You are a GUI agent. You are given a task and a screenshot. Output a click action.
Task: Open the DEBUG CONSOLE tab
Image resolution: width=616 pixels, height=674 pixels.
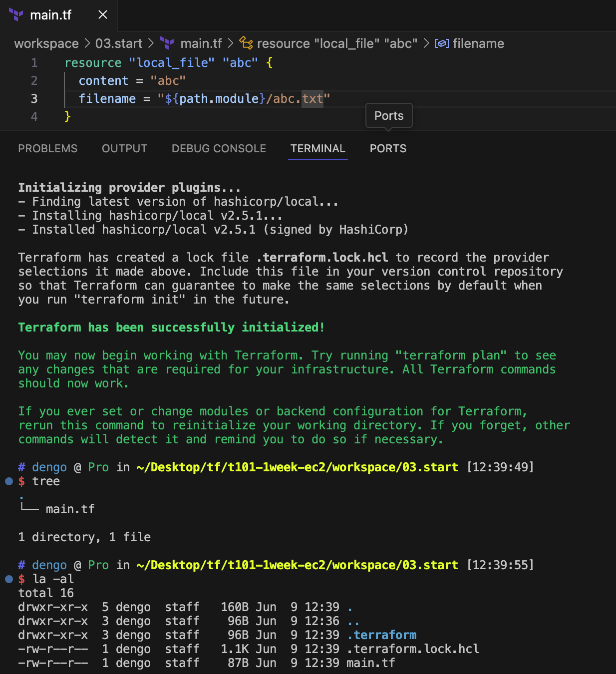(219, 149)
